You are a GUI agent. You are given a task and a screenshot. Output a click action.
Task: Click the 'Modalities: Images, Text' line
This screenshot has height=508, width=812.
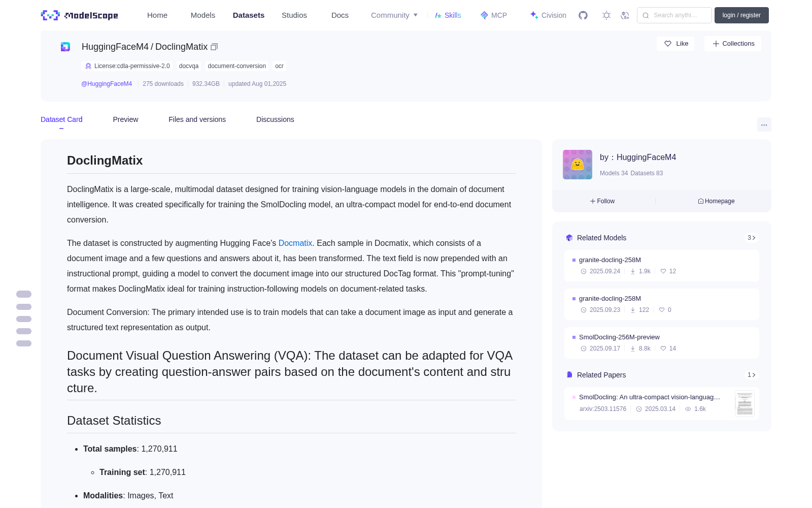[128, 496]
